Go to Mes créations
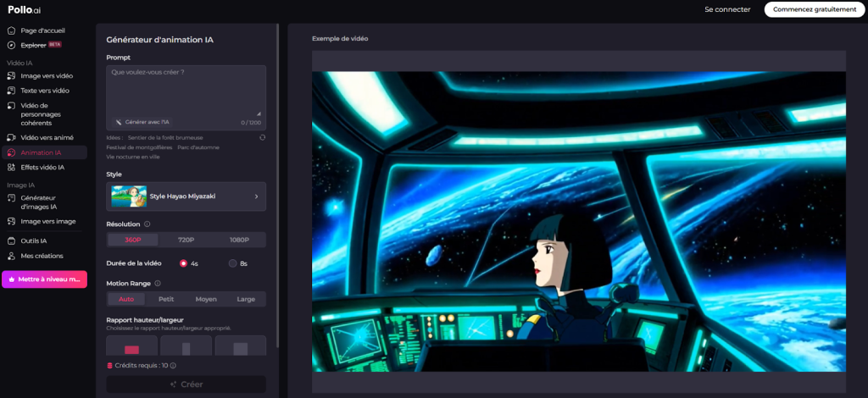 (x=44, y=256)
